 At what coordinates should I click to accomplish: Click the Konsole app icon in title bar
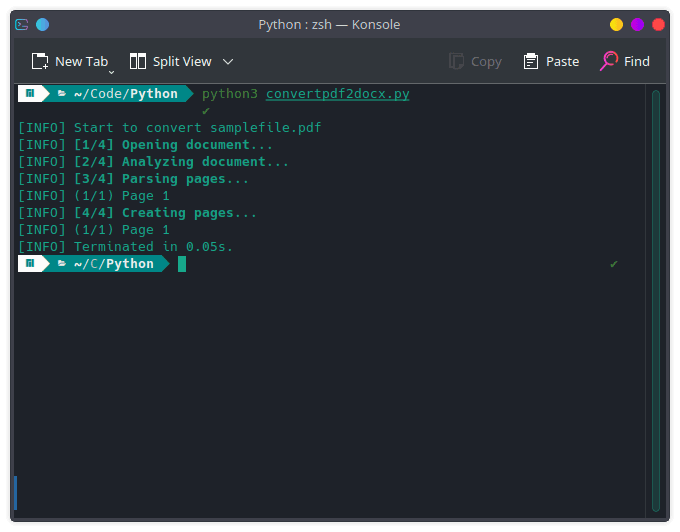(22, 25)
